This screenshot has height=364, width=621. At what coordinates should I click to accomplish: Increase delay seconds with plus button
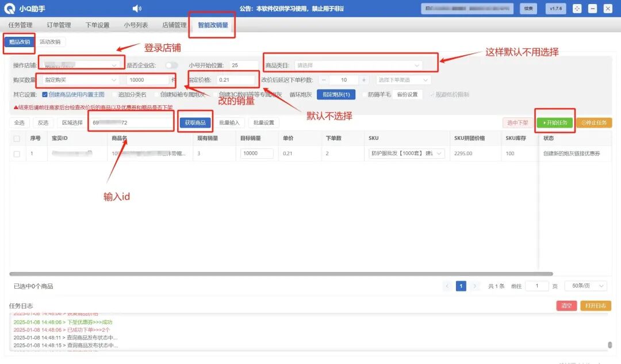363,80
